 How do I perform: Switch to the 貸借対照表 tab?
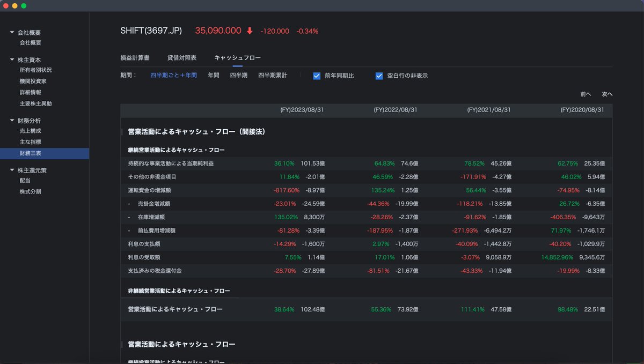click(x=182, y=57)
